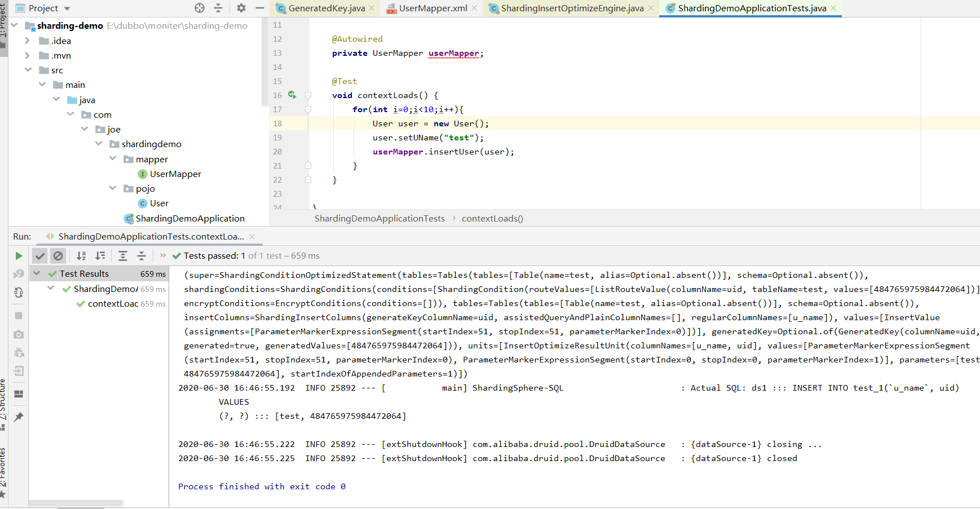Collapse all nodes in Project panel icon

coord(218,8)
